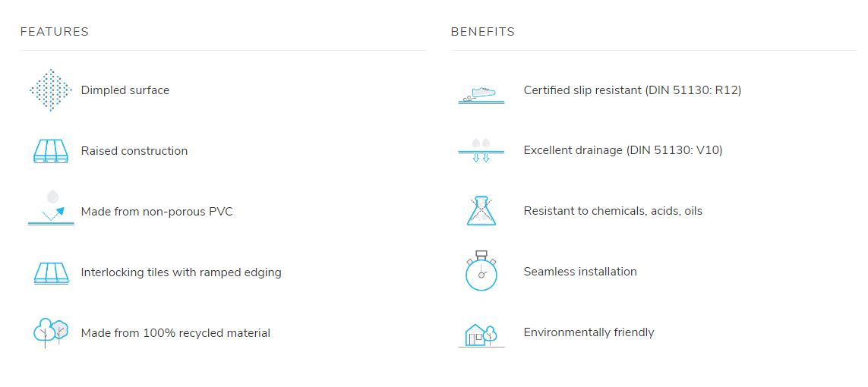Select the recycled material trees icon
Image resolution: width=868 pixels, height=387 pixels.
51,333
